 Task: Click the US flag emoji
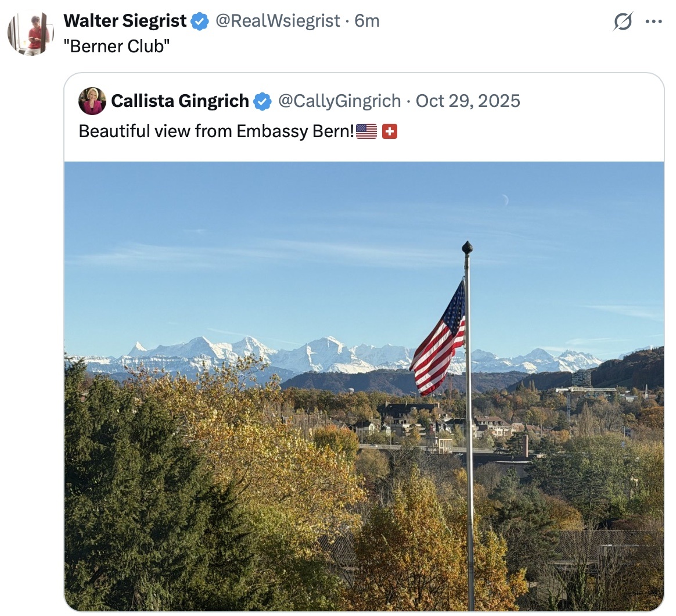(366, 131)
